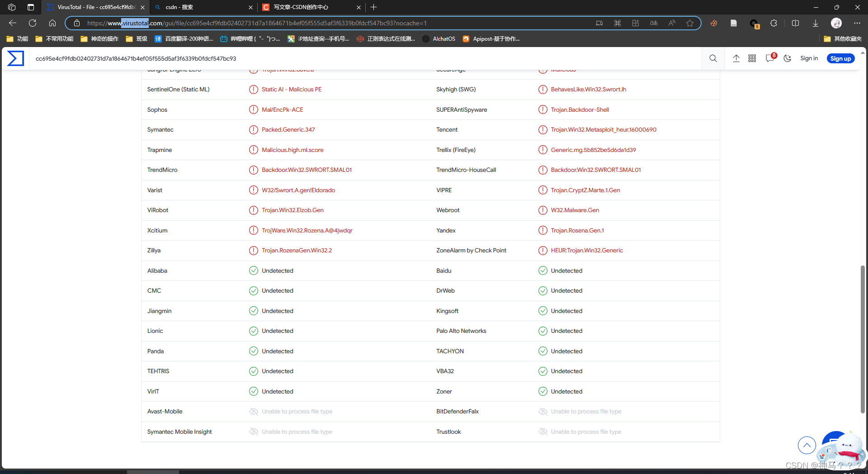Viewport: 868px width, 474px height.
Task: Open VirusTotal search with the magnifier icon
Action: point(713,58)
